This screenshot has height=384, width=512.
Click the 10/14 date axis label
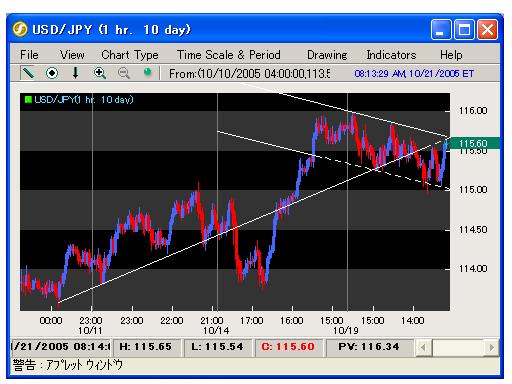click(x=216, y=331)
